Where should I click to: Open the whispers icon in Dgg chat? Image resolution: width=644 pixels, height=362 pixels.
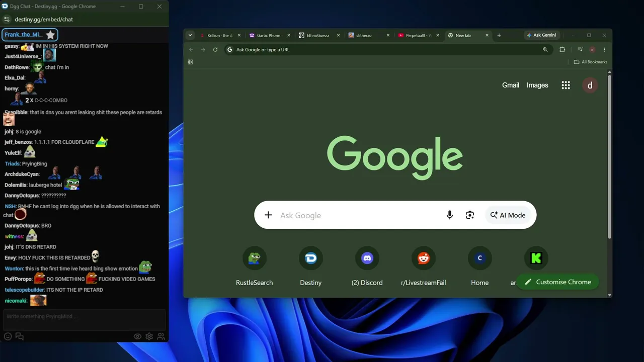[x=20, y=336]
